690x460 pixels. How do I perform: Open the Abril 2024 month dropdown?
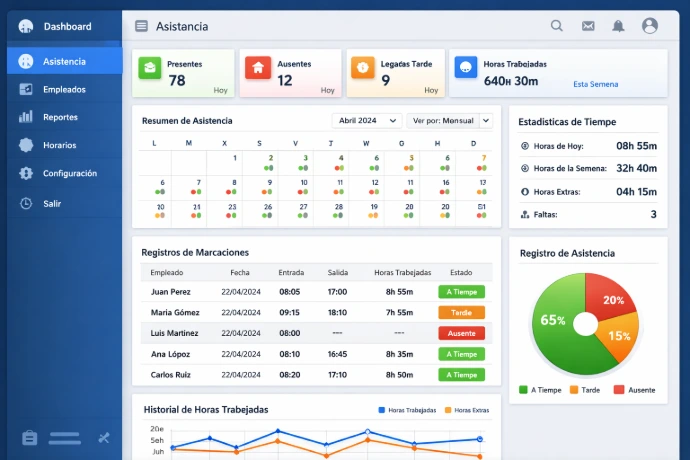tap(366, 121)
